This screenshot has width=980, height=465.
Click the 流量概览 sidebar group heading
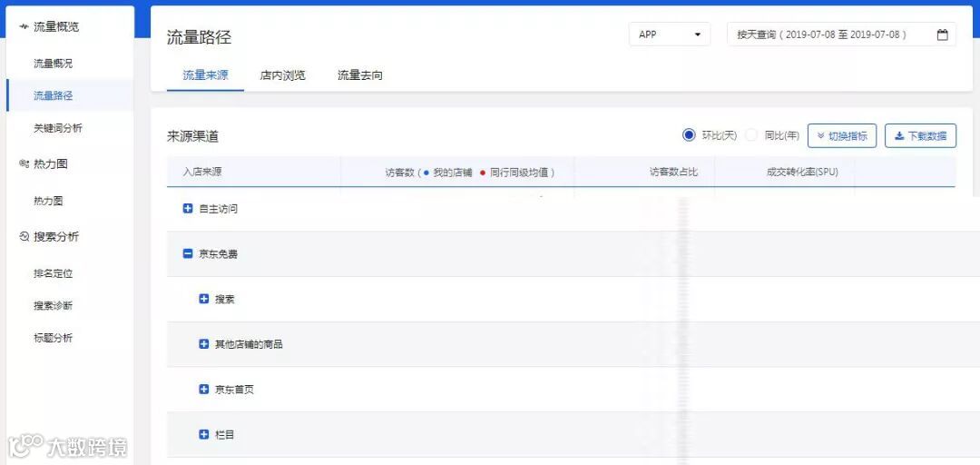pos(56,27)
